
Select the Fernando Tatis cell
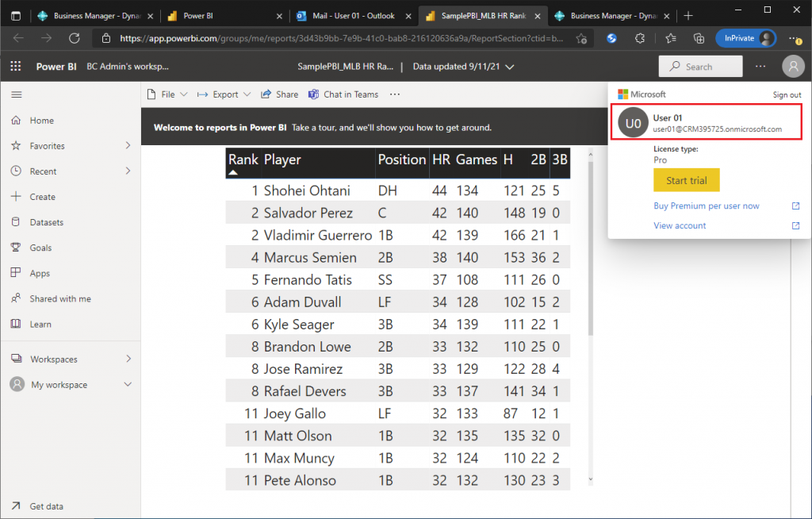[308, 280]
